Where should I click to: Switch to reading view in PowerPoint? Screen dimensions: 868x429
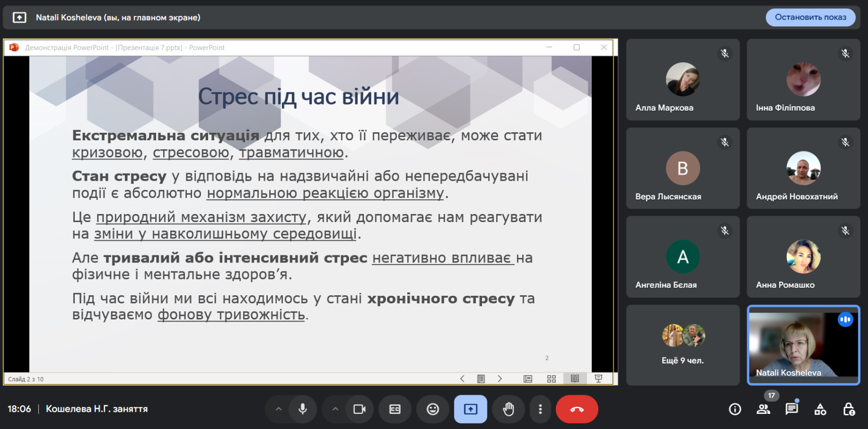(x=575, y=379)
